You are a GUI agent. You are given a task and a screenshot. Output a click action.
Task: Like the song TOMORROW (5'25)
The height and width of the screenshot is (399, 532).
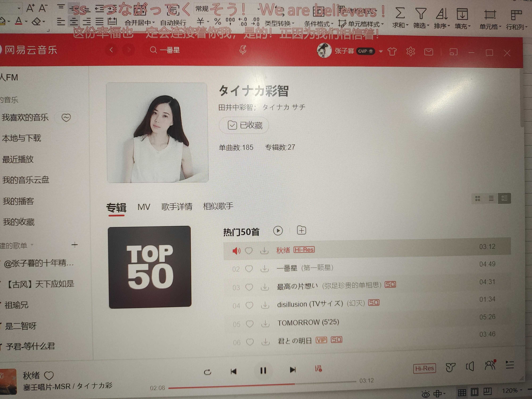(249, 324)
